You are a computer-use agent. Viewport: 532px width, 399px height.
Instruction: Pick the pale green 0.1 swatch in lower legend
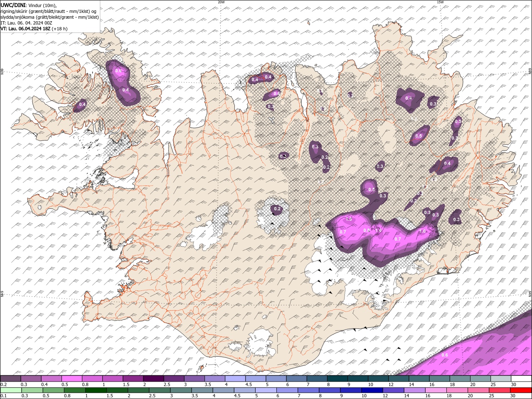[10, 390]
